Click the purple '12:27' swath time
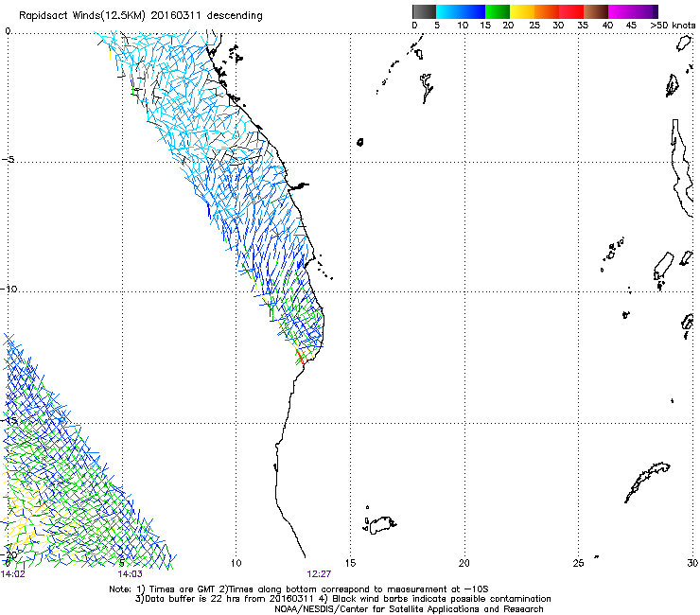 point(319,574)
